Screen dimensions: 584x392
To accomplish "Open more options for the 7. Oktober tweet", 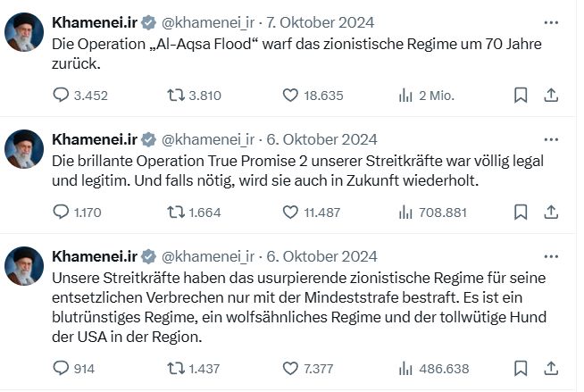I will coord(551,21).
